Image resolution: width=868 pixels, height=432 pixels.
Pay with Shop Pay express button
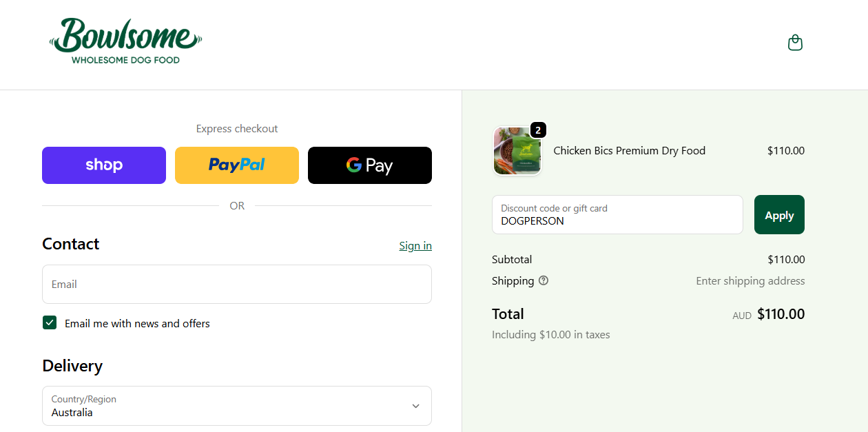tap(104, 165)
